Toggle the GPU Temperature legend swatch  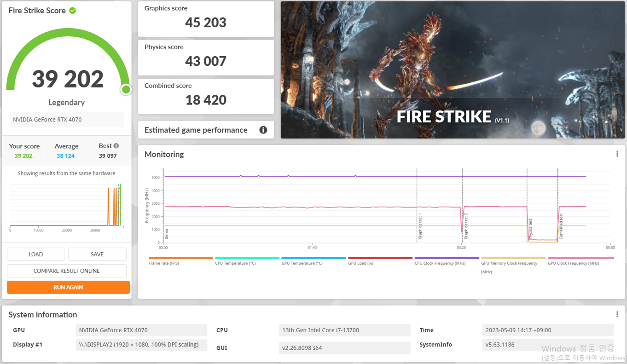313,258
